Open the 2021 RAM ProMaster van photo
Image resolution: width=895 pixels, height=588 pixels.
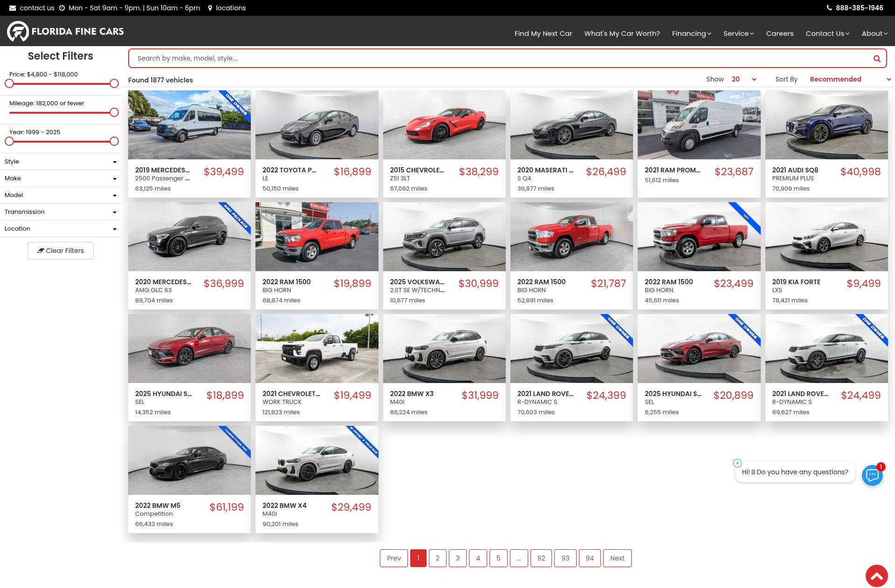699,125
